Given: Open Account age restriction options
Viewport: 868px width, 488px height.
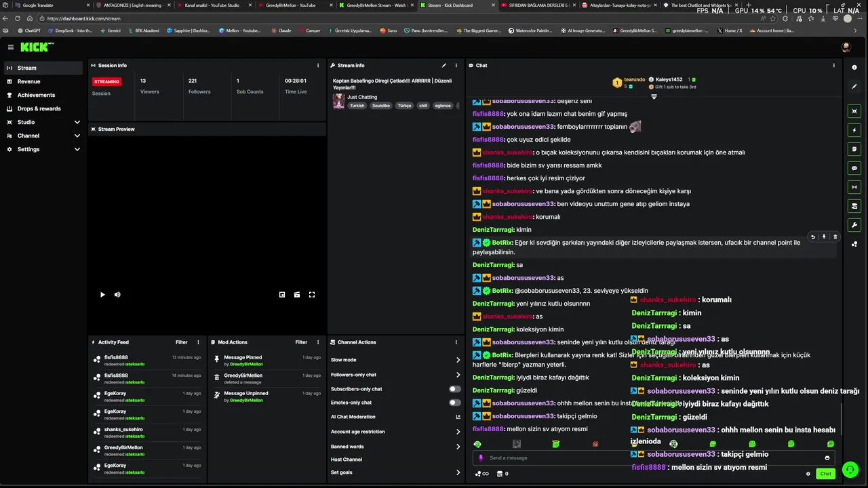Looking at the screenshot, I should click(458, 432).
